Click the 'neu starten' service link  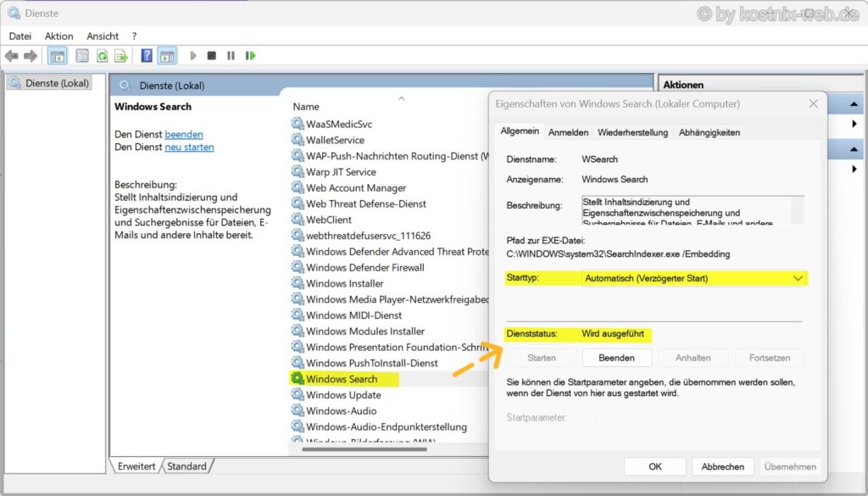pyautogui.click(x=189, y=147)
